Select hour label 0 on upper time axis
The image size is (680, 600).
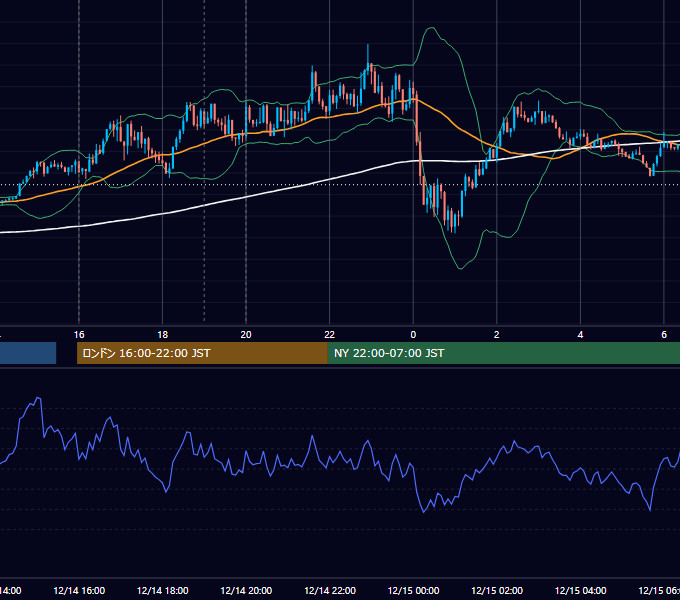tap(413, 335)
